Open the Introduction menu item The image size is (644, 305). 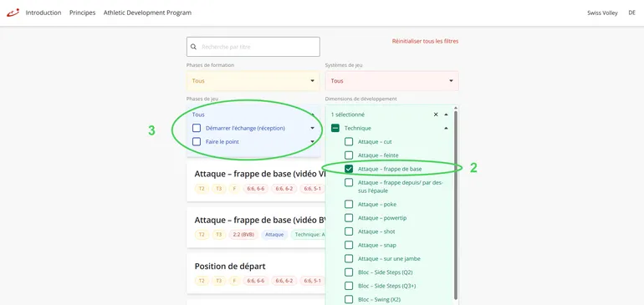(x=43, y=13)
